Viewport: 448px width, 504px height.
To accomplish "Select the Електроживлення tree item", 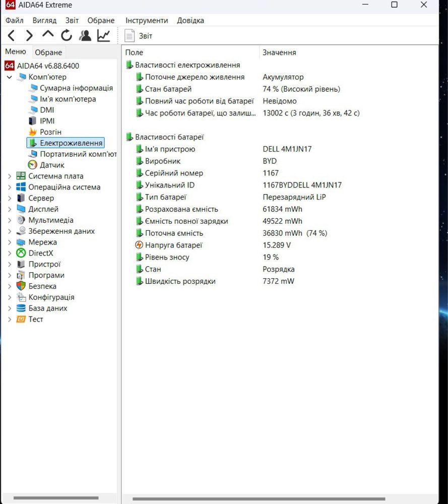I will point(66,143).
